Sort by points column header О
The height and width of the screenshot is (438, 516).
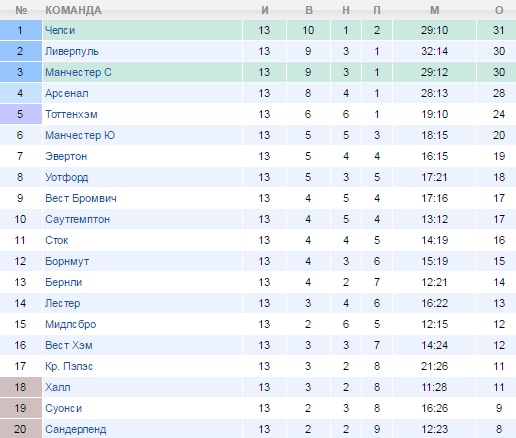[499, 10]
